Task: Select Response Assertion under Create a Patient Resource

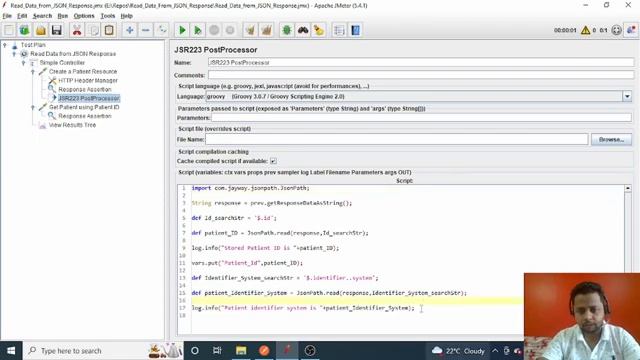Action: coord(84,89)
